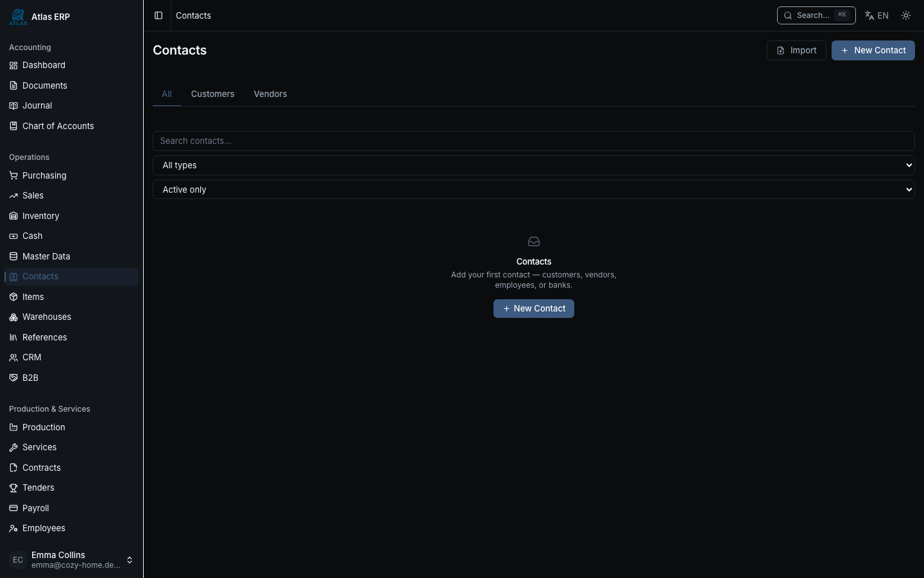This screenshot has width=924, height=578.
Task: Click the B2B handshake icon
Action: [x=13, y=378]
